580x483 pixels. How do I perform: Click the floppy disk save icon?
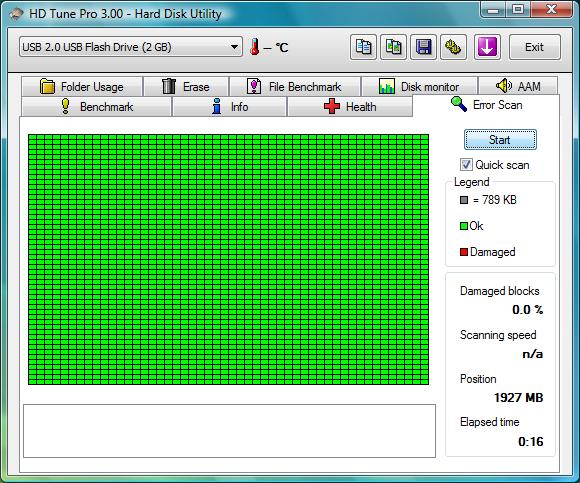423,47
